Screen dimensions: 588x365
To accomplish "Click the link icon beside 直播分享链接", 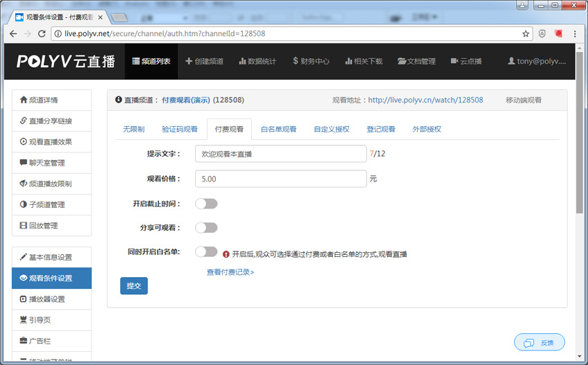I will (x=24, y=121).
